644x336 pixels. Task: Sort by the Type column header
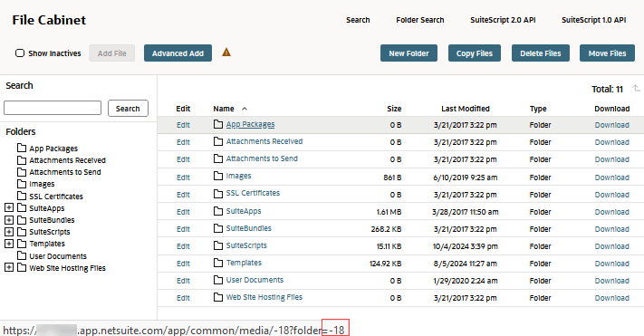point(538,109)
